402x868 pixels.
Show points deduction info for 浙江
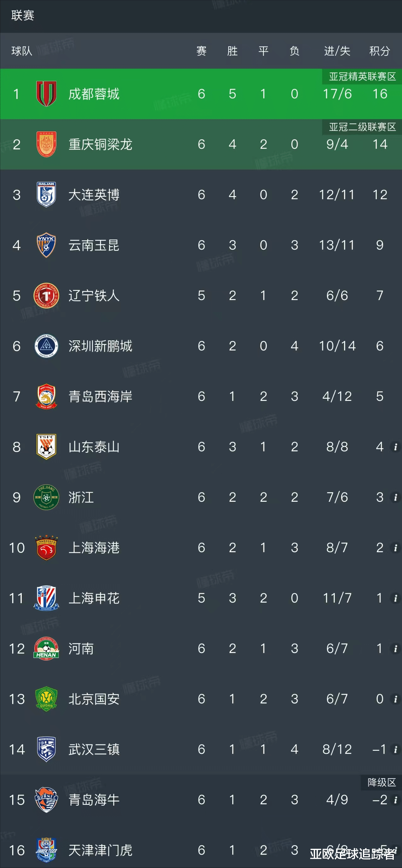point(395,497)
